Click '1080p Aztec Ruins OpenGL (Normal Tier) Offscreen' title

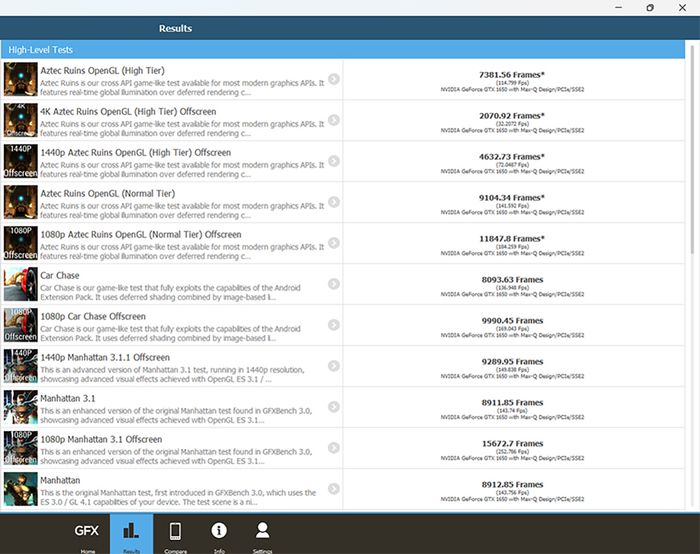tap(141, 234)
